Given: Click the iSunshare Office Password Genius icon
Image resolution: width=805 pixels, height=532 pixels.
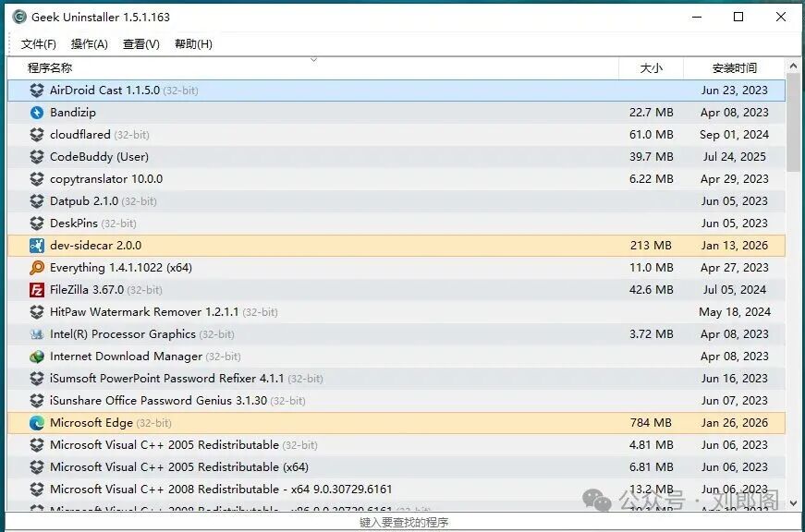Looking at the screenshot, I should point(37,401).
